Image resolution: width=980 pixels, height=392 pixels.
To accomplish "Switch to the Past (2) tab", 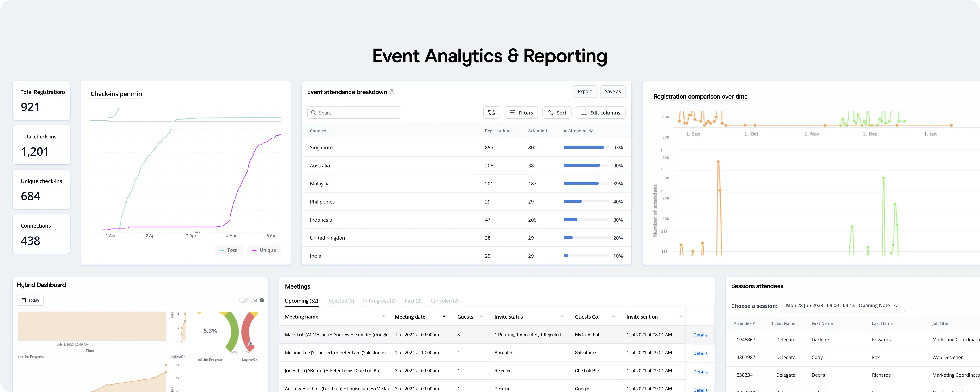I will point(413,301).
